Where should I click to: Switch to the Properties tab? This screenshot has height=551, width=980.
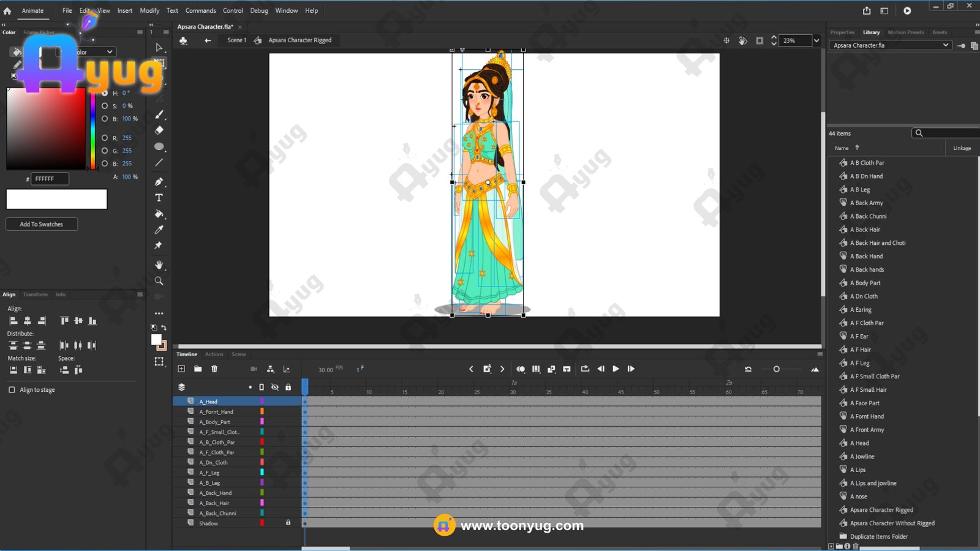(x=842, y=32)
